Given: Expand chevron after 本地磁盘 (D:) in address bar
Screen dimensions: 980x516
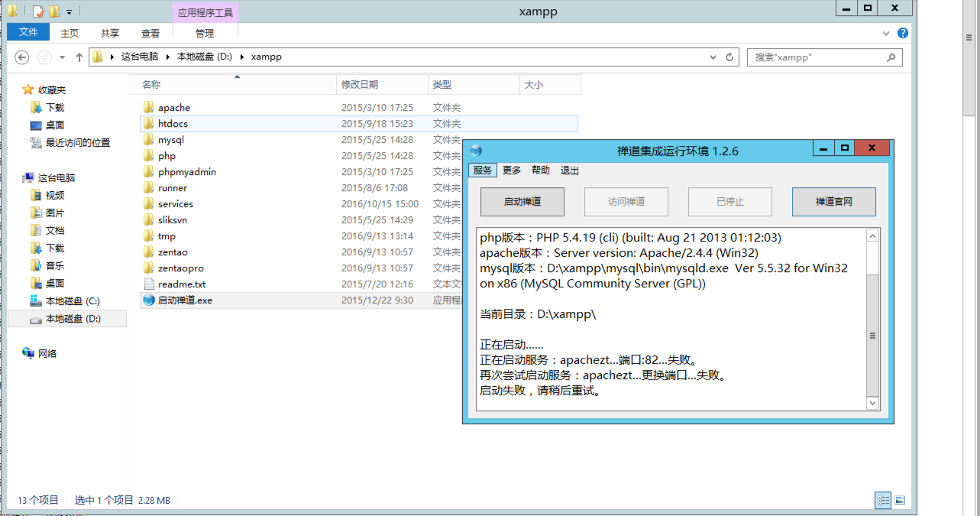Looking at the screenshot, I should click(x=242, y=57).
